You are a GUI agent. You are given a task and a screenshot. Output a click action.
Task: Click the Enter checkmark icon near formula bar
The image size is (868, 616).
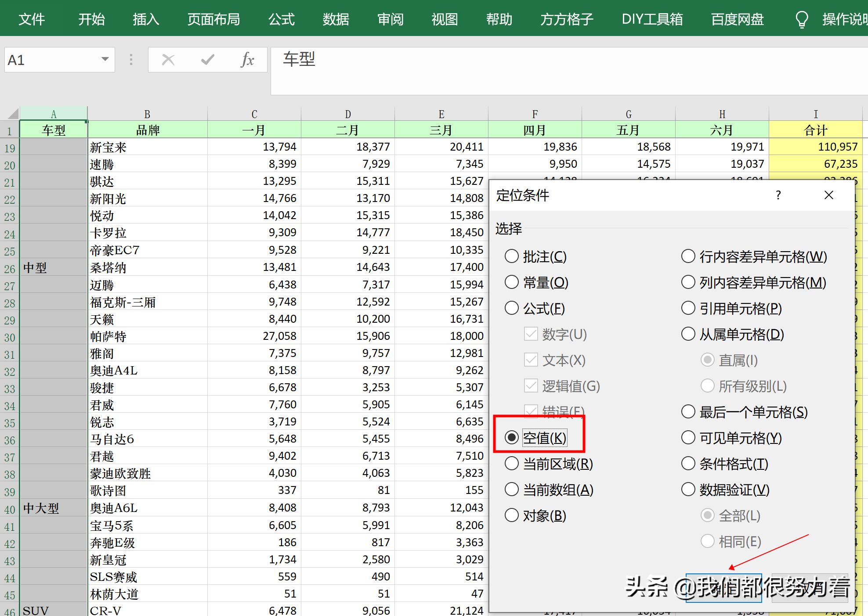click(207, 60)
